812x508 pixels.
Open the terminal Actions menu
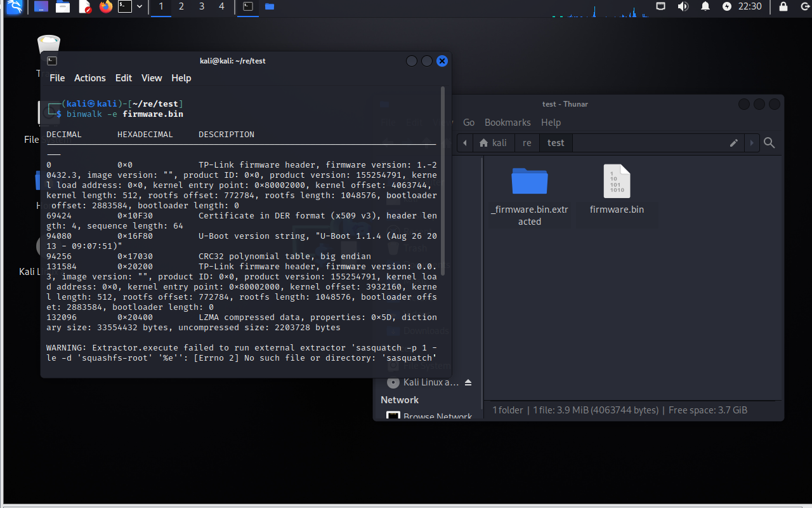pos(90,78)
